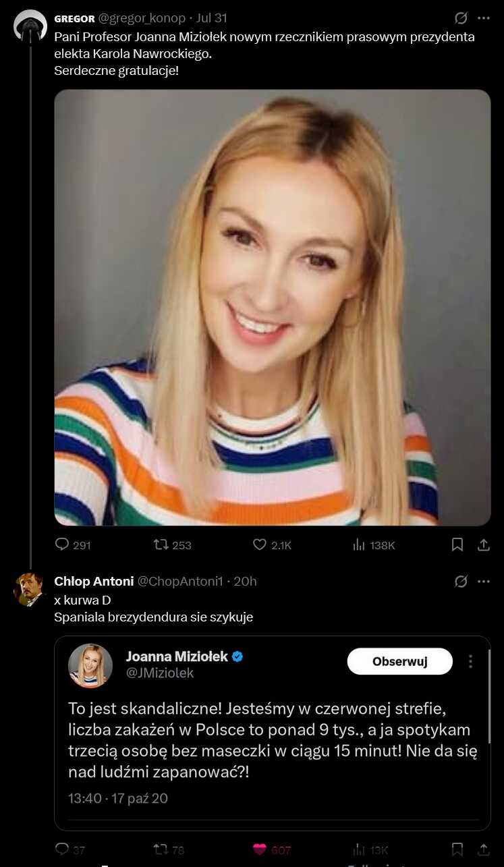This screenshot has width=504, height=867.
Task: Open more options on Chłop Antoni's reply
Action: coord(483,581)
